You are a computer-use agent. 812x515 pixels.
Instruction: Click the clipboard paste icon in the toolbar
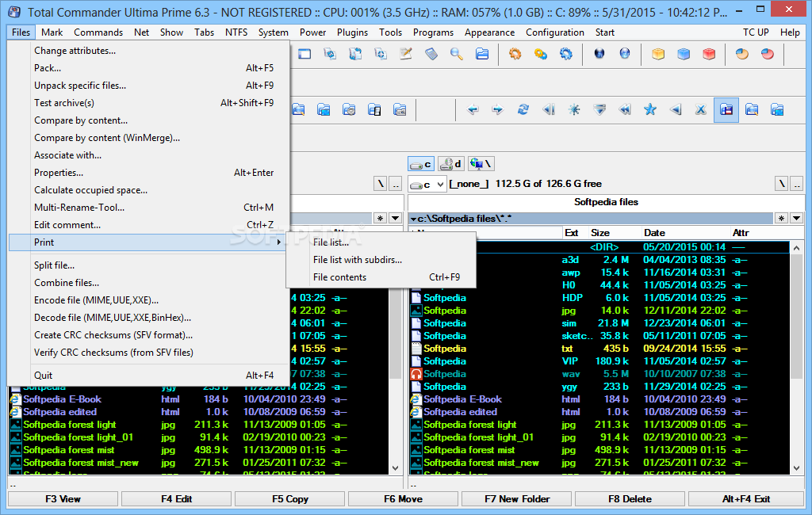click(355, 54)
